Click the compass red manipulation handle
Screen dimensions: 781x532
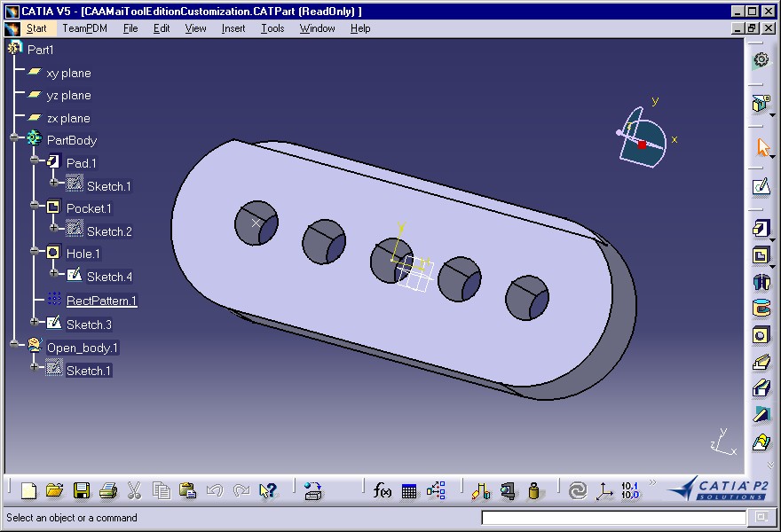(642, 145)
